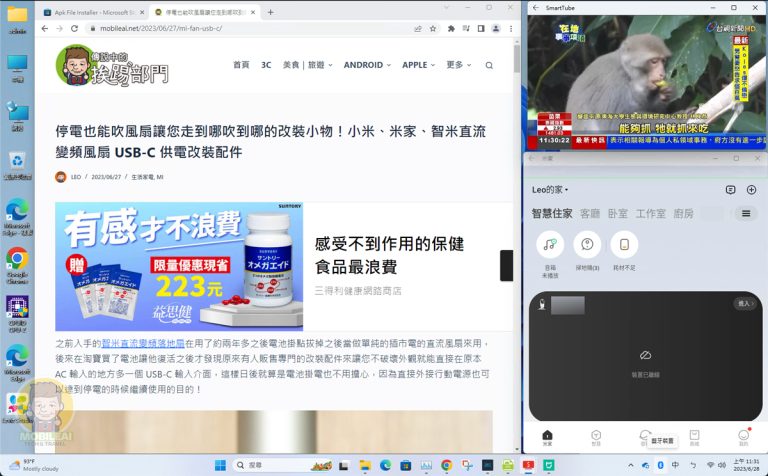Open the website search magnifier icon
The width and height of the screenshot is (768, 476).
click(489, 65)
